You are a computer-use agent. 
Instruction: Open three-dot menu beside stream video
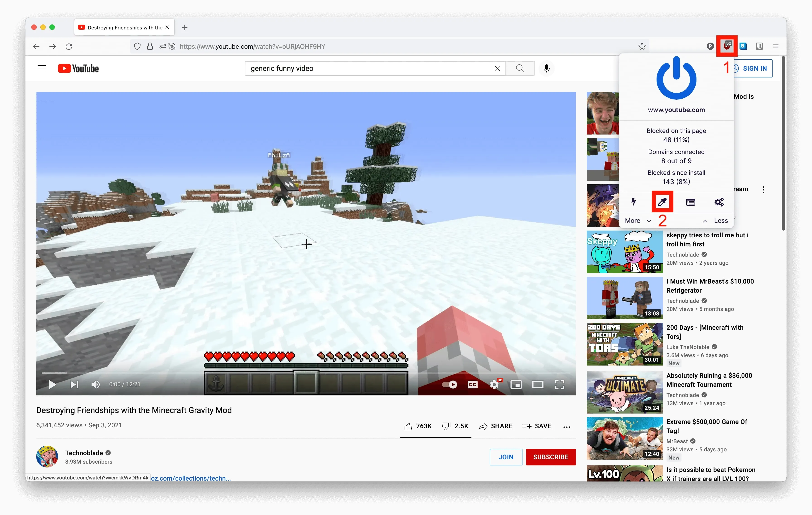coord(763,189)
